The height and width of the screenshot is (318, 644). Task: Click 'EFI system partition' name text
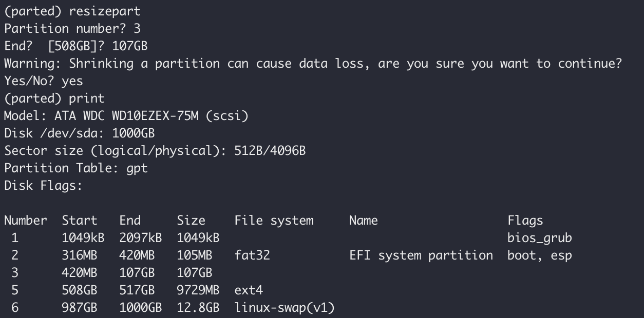[x=421, y=255]
